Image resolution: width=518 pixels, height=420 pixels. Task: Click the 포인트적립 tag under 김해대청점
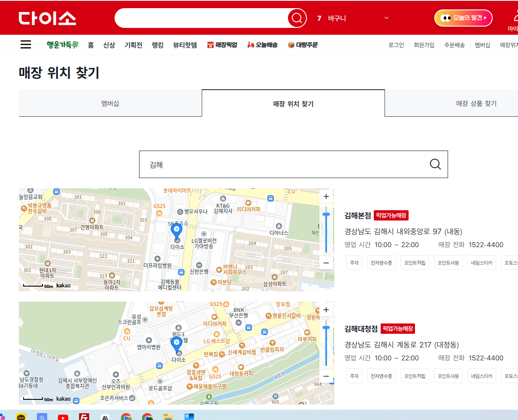point(415,376)
